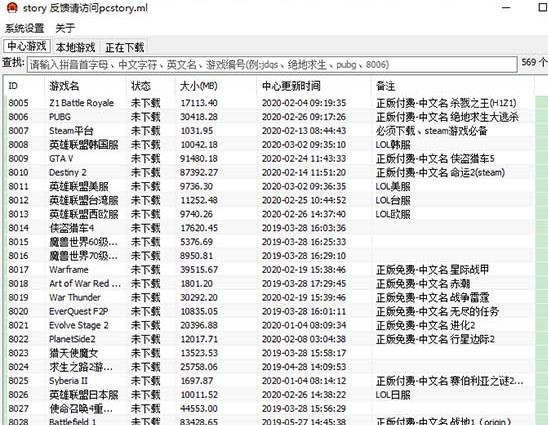Select the 使命召唤4重 row

pyautogui.click(x=269, y=409)
